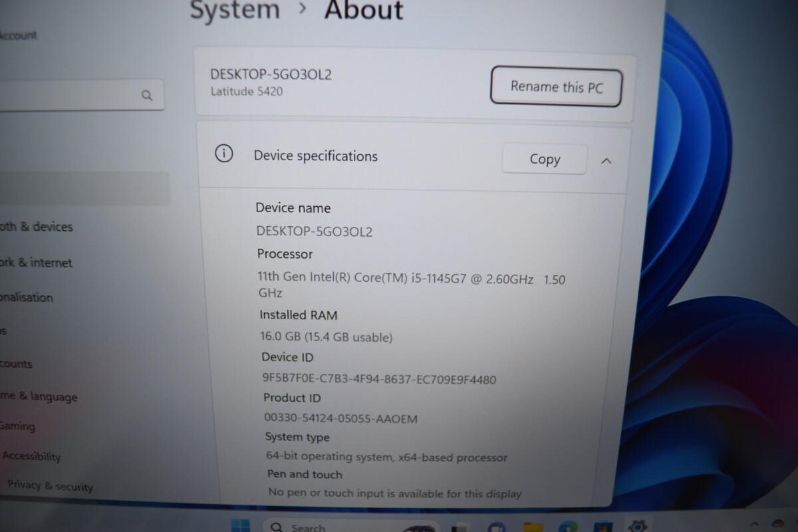Click the OneDrive cloud tray icon
The image size is (798, 532).
coord(779,524)
